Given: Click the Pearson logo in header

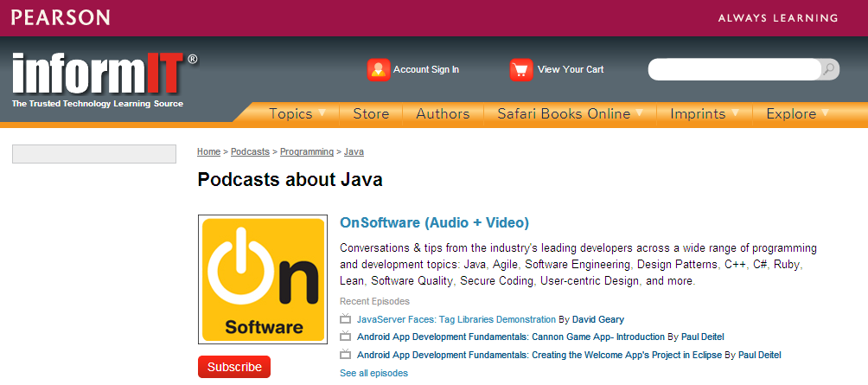Looking at the screenshot, I should click(61, 17).
